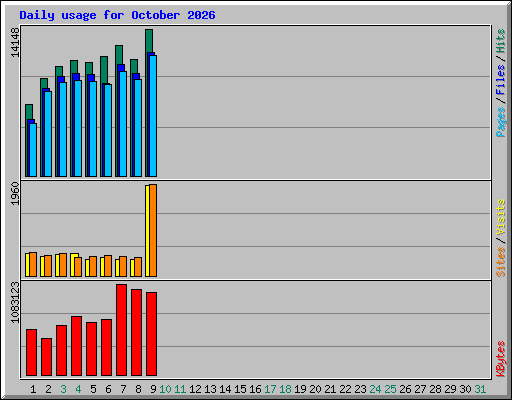This screenshot has width=512, height=400.
Task: Click the day 4 red KBytes bar
Action: (76, 346)
